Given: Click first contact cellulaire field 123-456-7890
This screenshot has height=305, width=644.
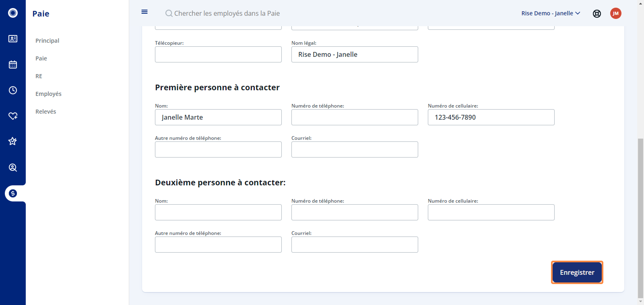Looking at the screenshot, I should [x=491, y=117].
